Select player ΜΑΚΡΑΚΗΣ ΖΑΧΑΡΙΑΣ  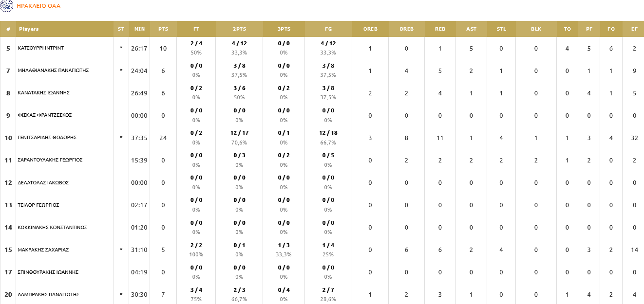(43, 250)
